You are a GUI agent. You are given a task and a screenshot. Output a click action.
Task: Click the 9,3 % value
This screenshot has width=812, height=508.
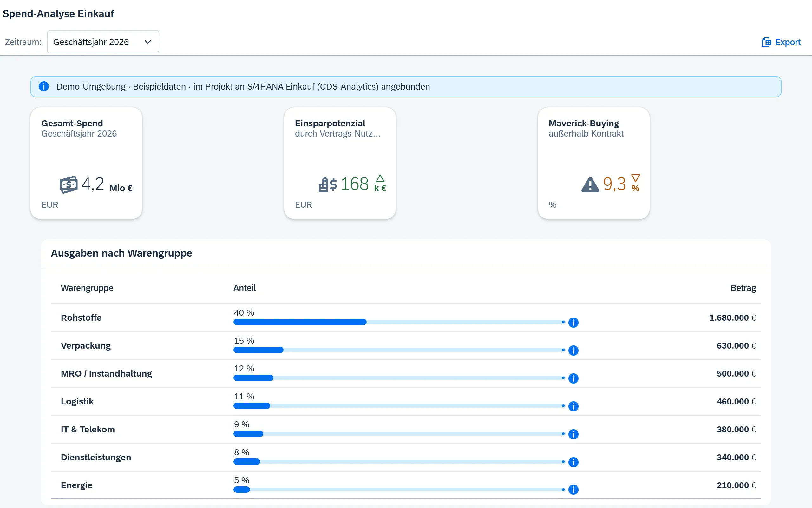(x=621, y=184)
